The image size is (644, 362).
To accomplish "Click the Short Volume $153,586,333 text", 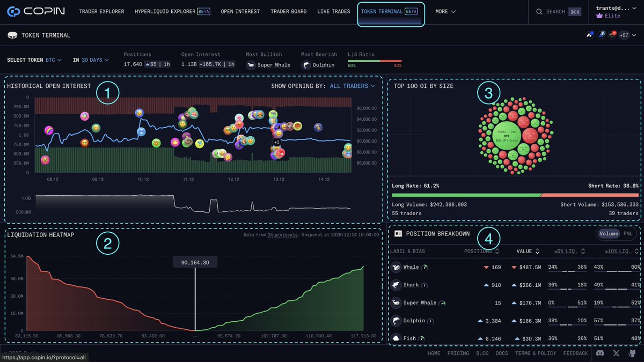I will click(x=599, y=204).
